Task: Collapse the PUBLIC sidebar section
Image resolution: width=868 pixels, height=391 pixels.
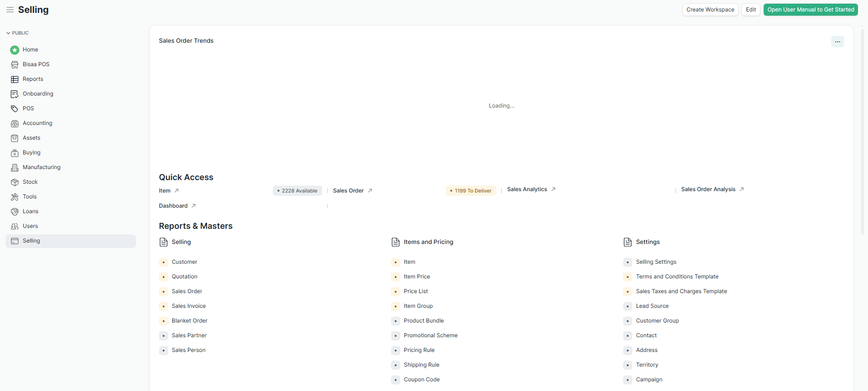Action: 17,33
